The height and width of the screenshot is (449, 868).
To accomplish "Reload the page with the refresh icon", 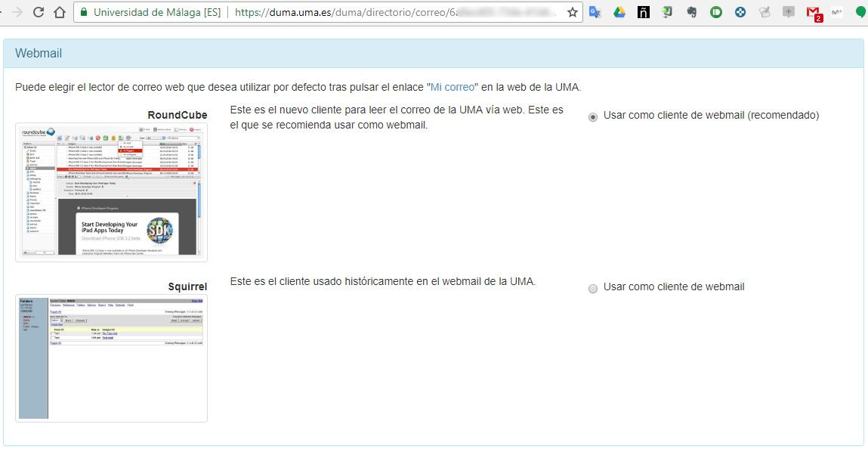I will click(38, 13).
